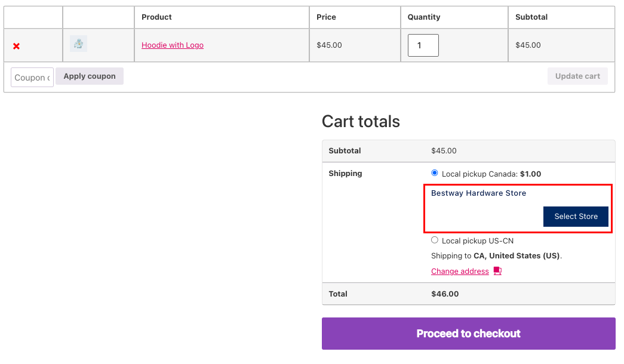Open the Hoodie with Logo product link
The height and width of the screenshot is (364, 624).
click(x=173, y=45)
